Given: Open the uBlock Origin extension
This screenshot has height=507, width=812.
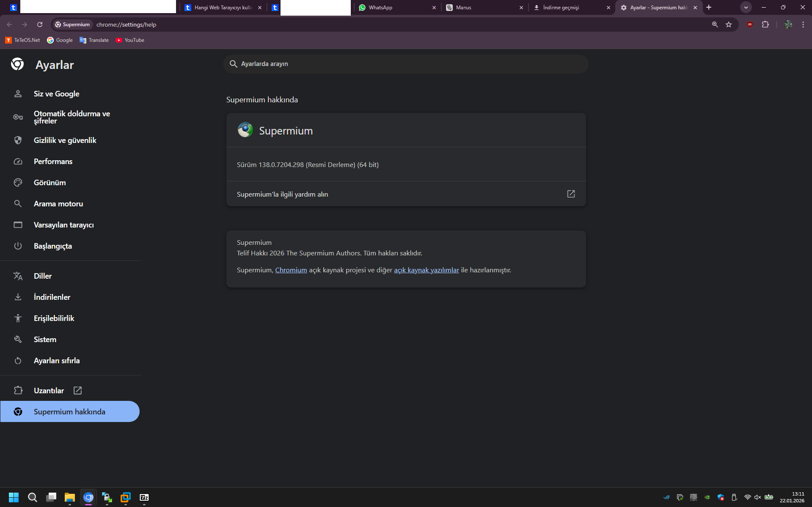Looking at the screenshot, I should click(750, 25).
